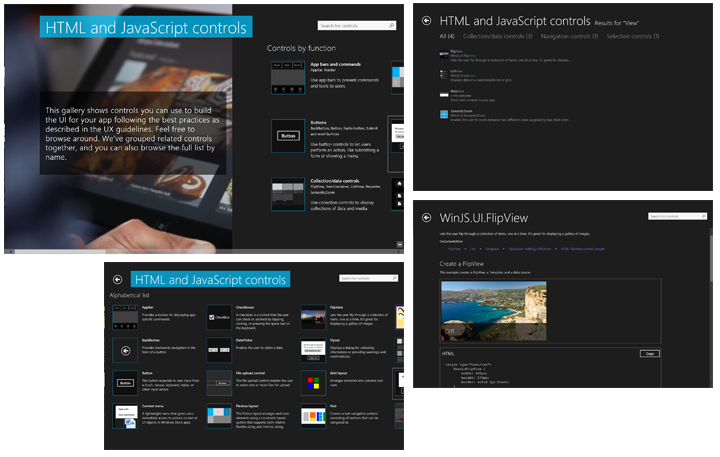Click the back arrow in the Alphabetical list screen
This screenshot has height=457, width=720.
118,279
